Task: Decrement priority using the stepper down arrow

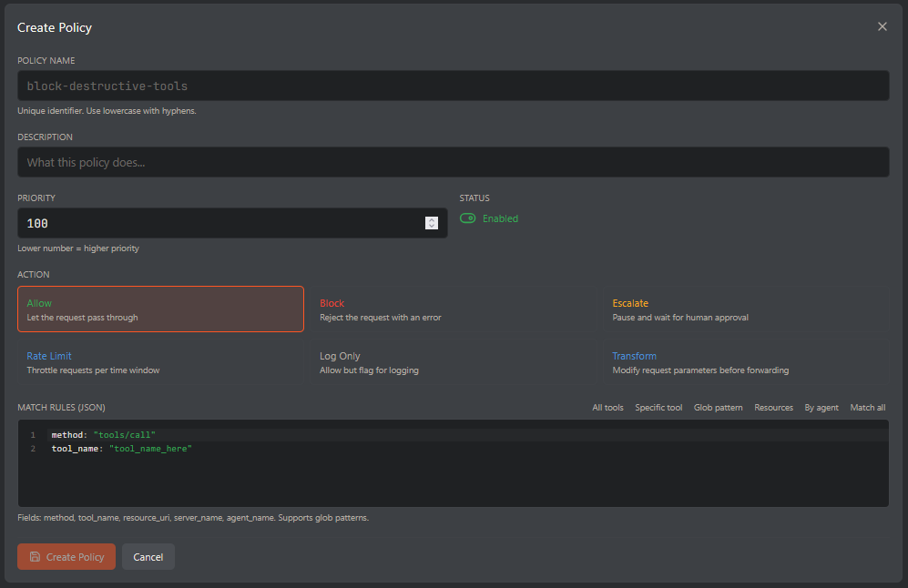Action: coord(431,227)
